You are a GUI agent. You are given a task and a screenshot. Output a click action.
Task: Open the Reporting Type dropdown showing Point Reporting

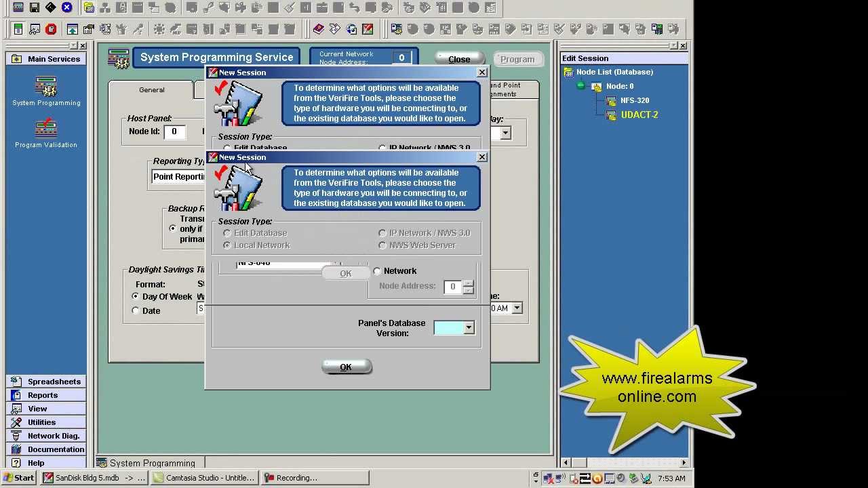(x=178, y=177)
